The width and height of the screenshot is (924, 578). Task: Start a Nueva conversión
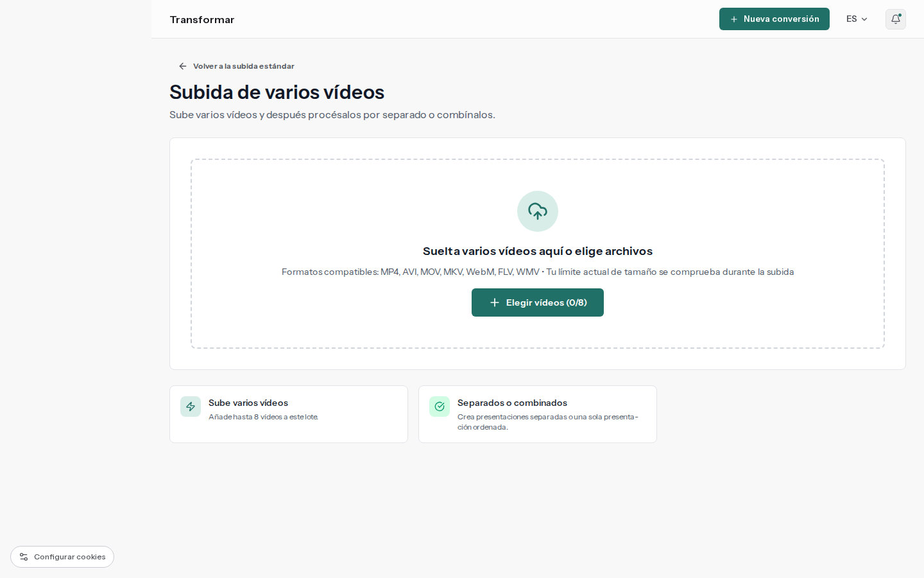[774, 19]
